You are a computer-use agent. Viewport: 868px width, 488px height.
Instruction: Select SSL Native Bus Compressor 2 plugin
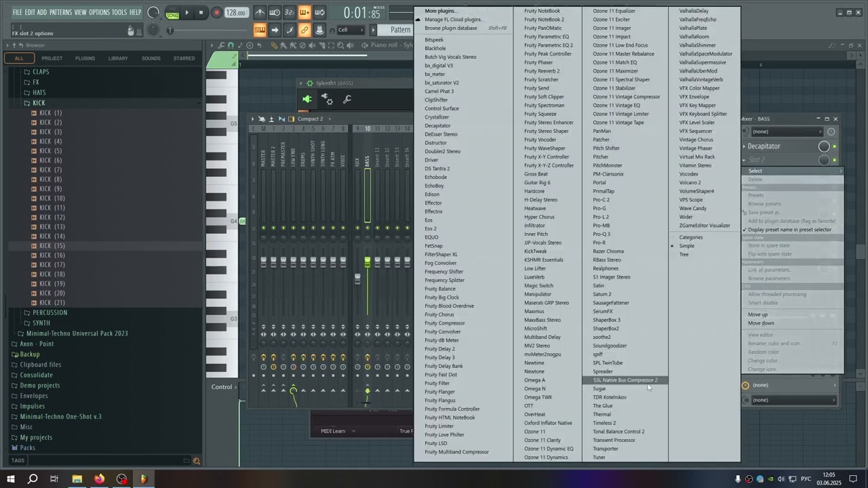pos(625,380)
